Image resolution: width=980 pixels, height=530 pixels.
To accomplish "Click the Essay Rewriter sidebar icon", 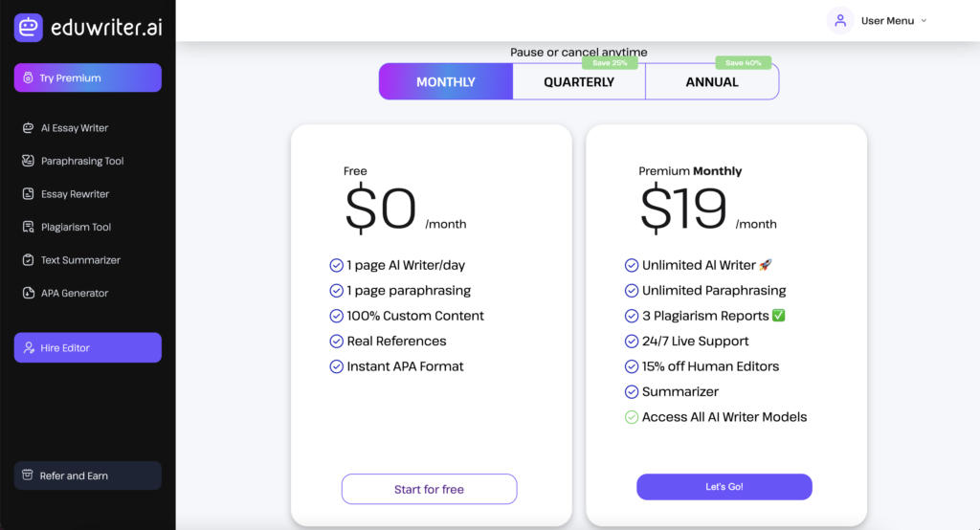I will pos(28,194).
